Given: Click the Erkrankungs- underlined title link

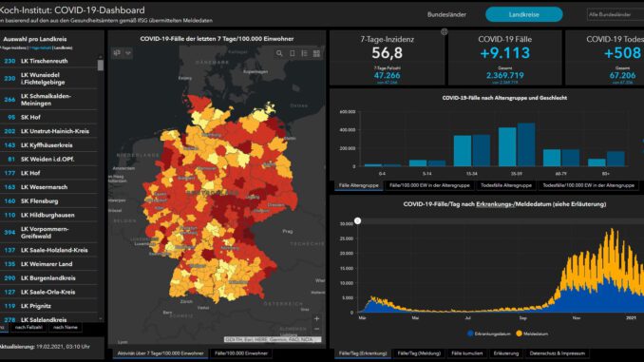Looking at the screenshot, I should [x=495, y=204].
